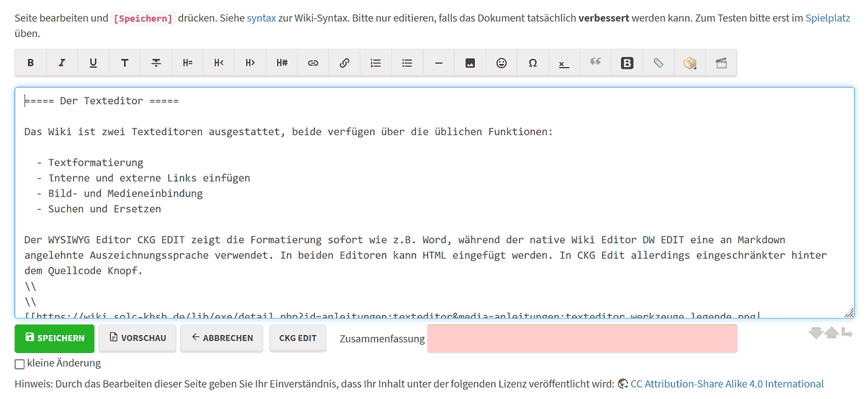Insert an ordered numbered list item
The image size is (868, 399).
(376, 63)
